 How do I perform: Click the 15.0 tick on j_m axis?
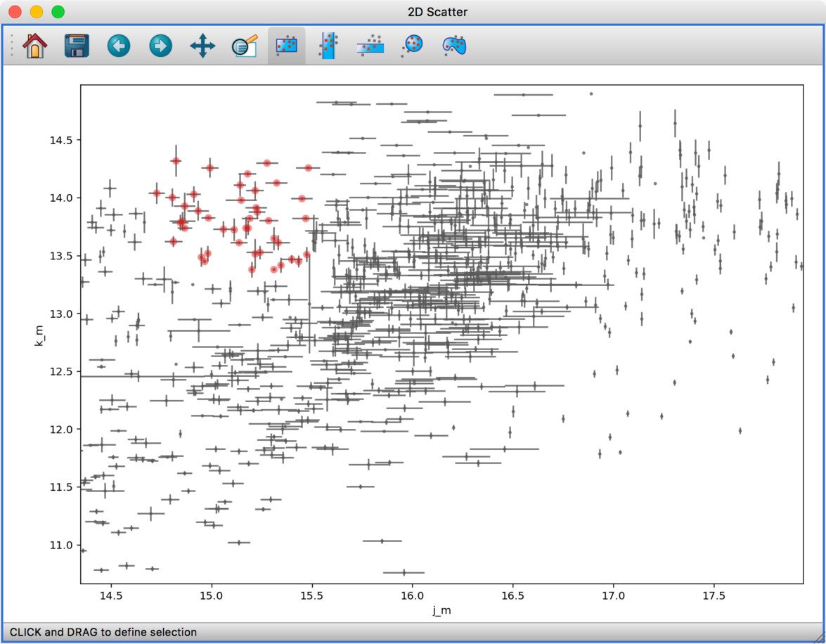click(211, 595)
